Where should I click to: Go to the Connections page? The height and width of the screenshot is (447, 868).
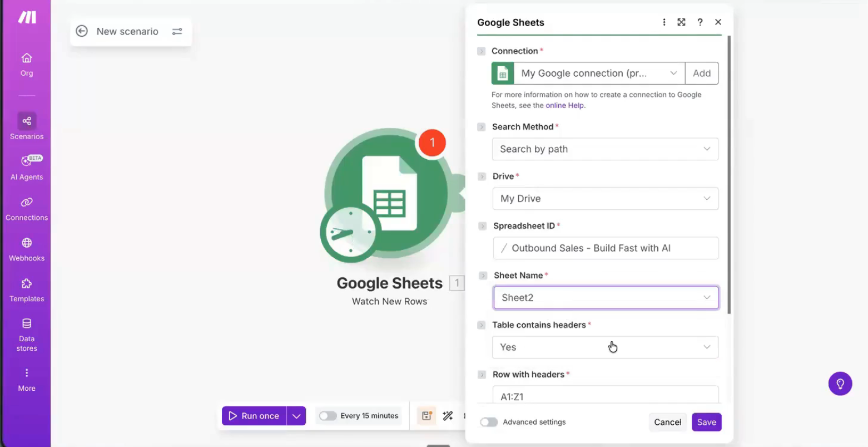click(27, 203)
